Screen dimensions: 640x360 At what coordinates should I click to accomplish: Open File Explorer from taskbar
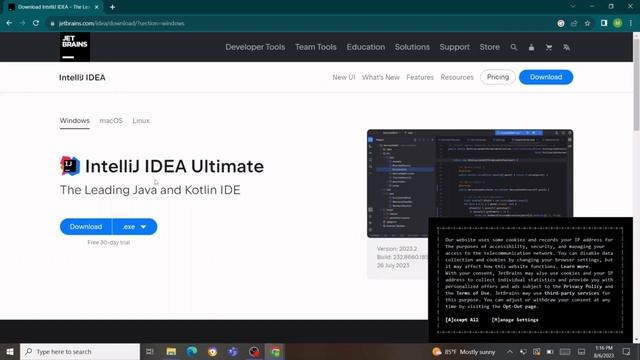click(171, 351)
